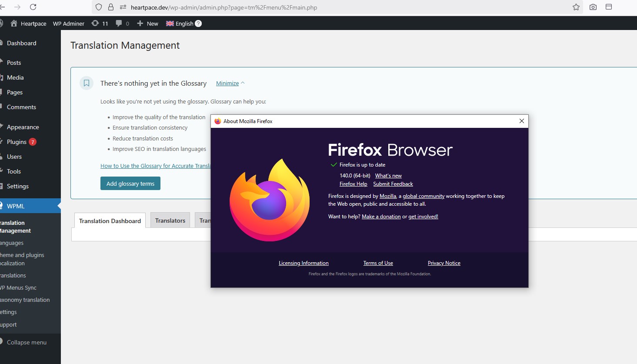Click the Add glossary terms button
This screenshot has height=364, width=637.
(130, 184)
